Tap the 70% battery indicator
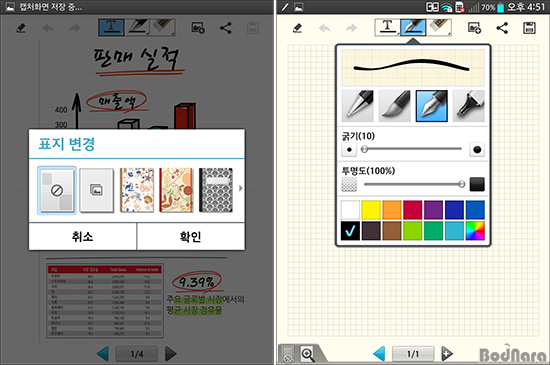 tap(492, 7)
